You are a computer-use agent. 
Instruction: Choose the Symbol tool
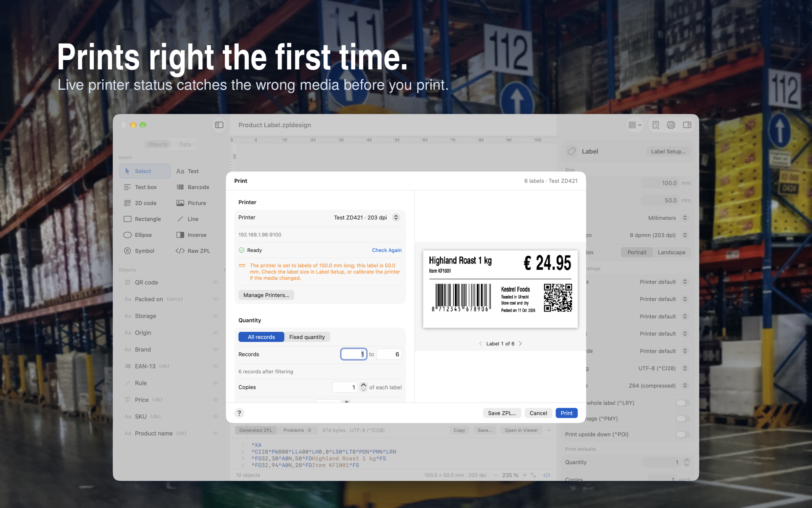coord(139,251)
